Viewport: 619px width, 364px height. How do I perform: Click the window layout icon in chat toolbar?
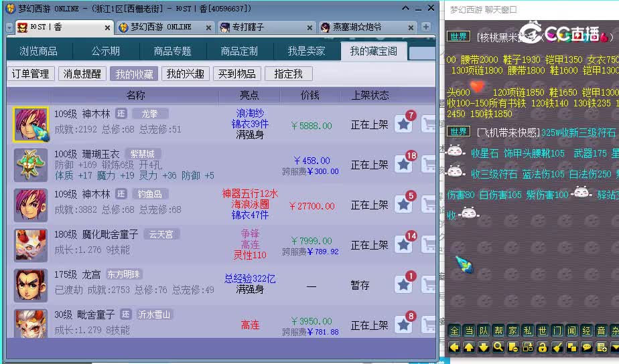click(x=527, y=347)
